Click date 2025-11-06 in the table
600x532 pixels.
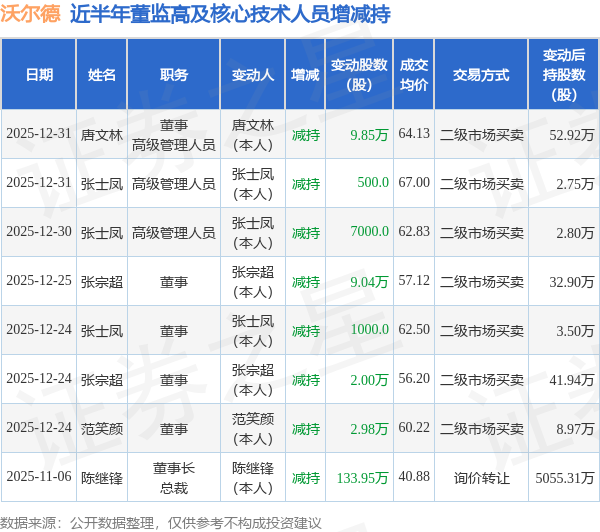pyautogui.click(x=39, y=477)
